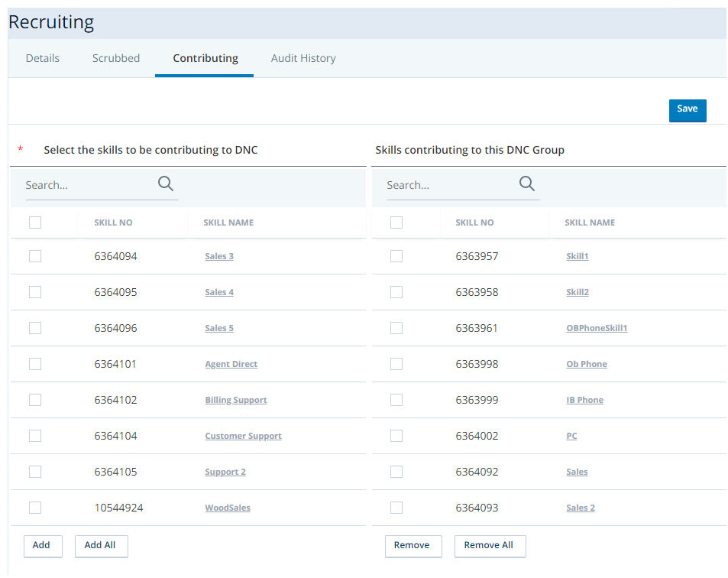Click skill number 6363999

[x=477, y=400]
